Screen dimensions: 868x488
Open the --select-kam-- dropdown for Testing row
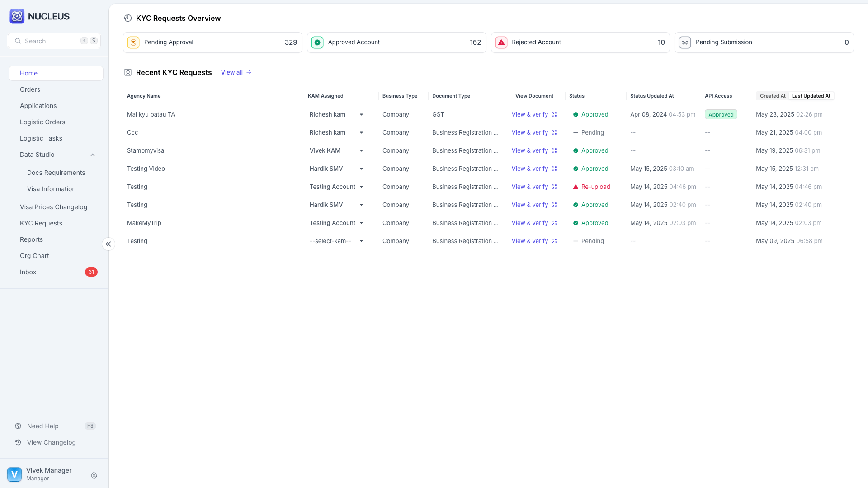tap(361, 241)
